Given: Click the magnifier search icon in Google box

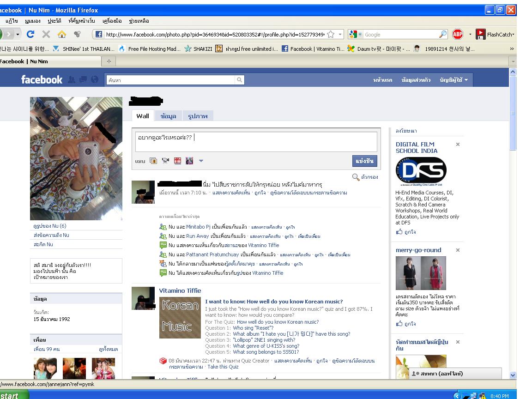Looking at the screenshot, I should pyautogui.click(x=443, y=34).
